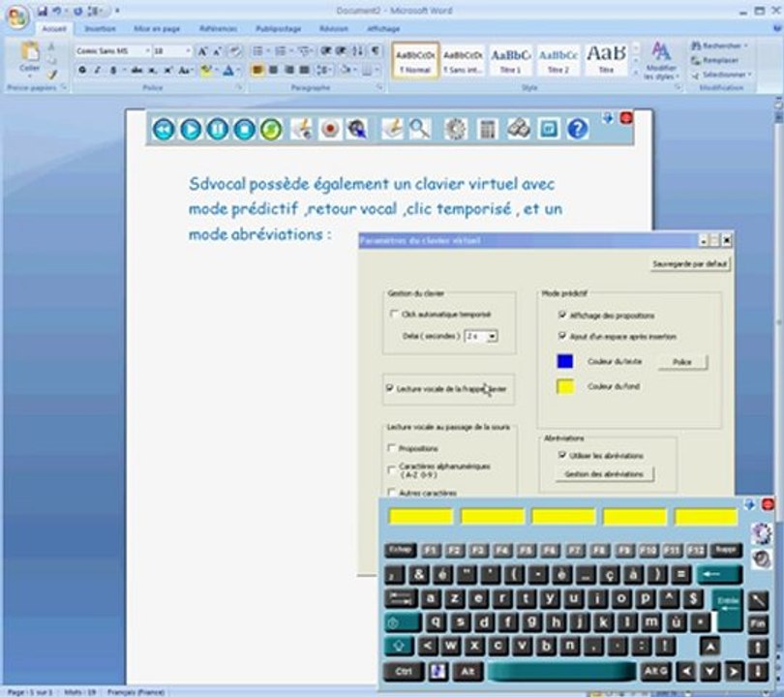Save the document from the quick access toolbar

(x=43, y=11)
